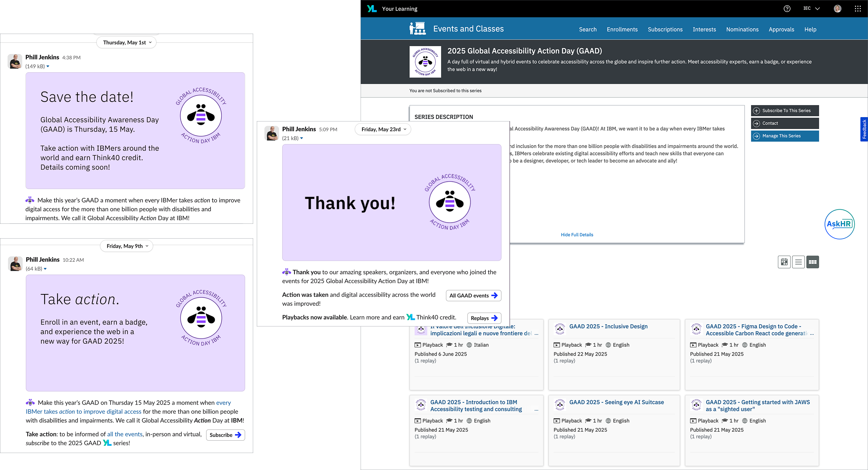The width and height of the screenshot is (868, 470).
Task: Open the app switcher grid icon
Action: [858, 8]
